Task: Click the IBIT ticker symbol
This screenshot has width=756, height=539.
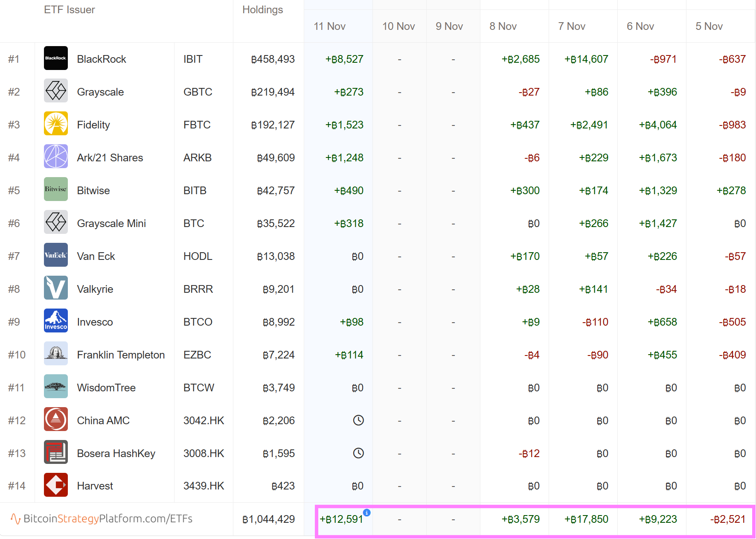Action: coord(193,59)
